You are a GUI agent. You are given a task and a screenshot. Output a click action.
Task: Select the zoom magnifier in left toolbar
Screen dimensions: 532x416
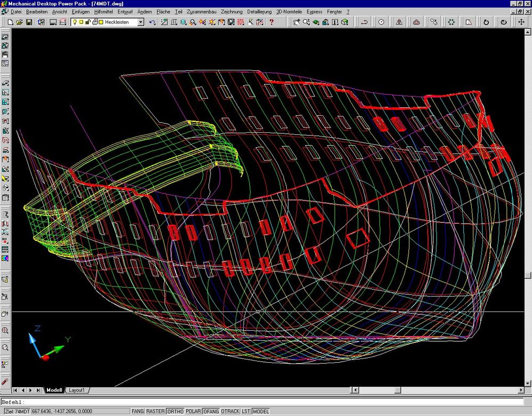tap(5, 347)
